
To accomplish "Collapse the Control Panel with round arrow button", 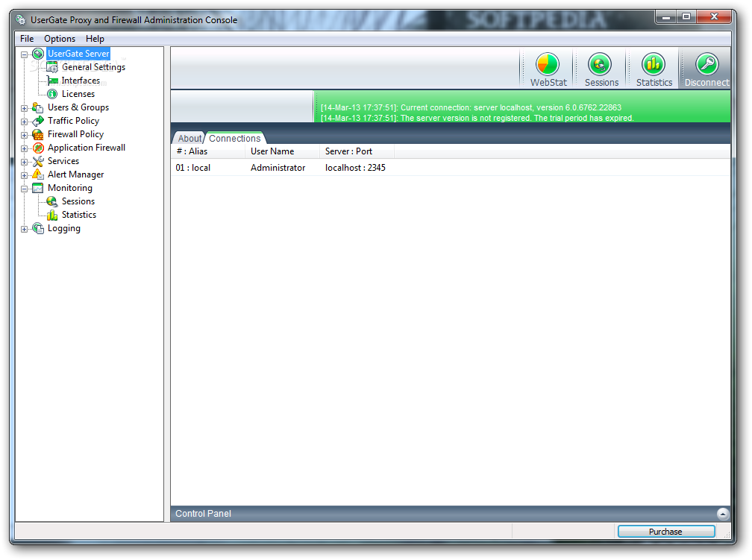I will tap(723, 514).
